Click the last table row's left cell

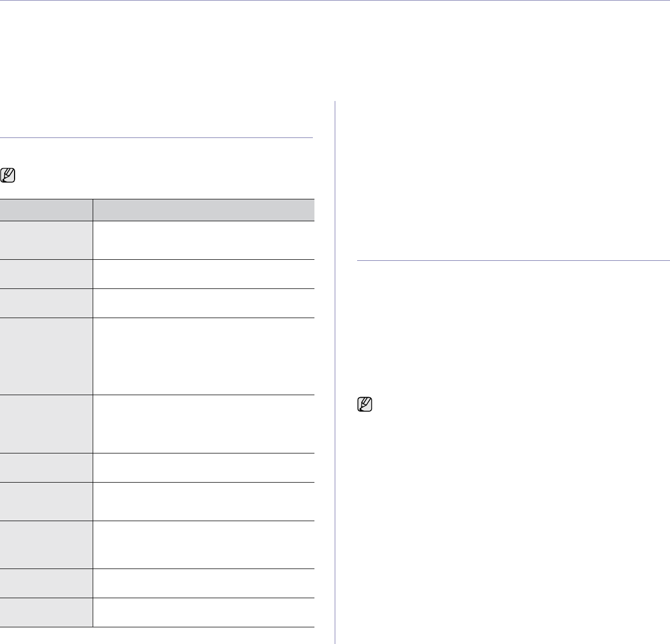pyautogui.click(x=46, y=612)
